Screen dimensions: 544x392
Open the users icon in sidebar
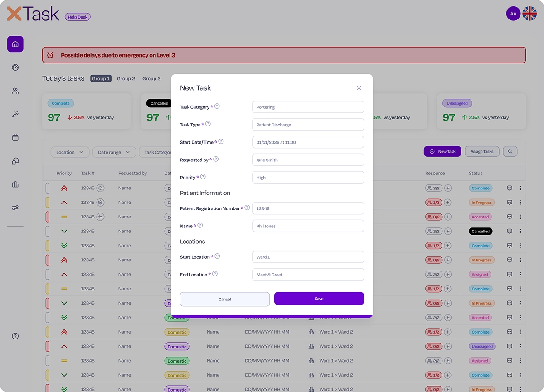tap(15, 91)
